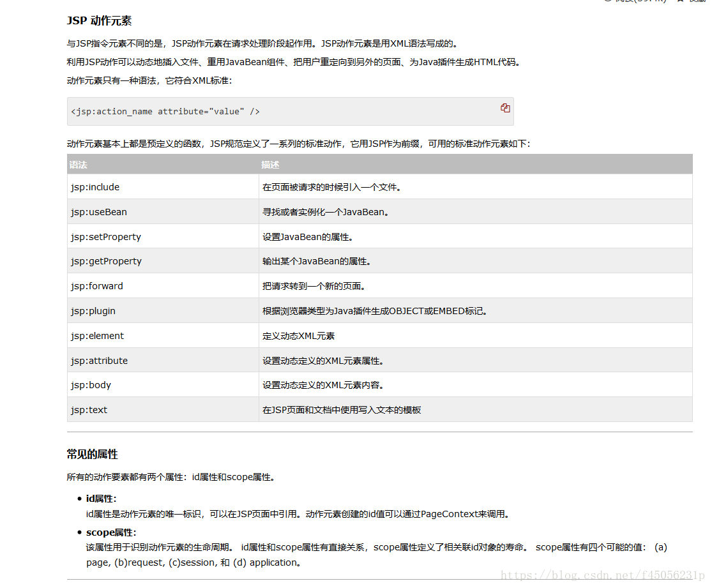
Task: Click description 在页面被请求的时候引入一个文件
Action: tap(332, 187)
